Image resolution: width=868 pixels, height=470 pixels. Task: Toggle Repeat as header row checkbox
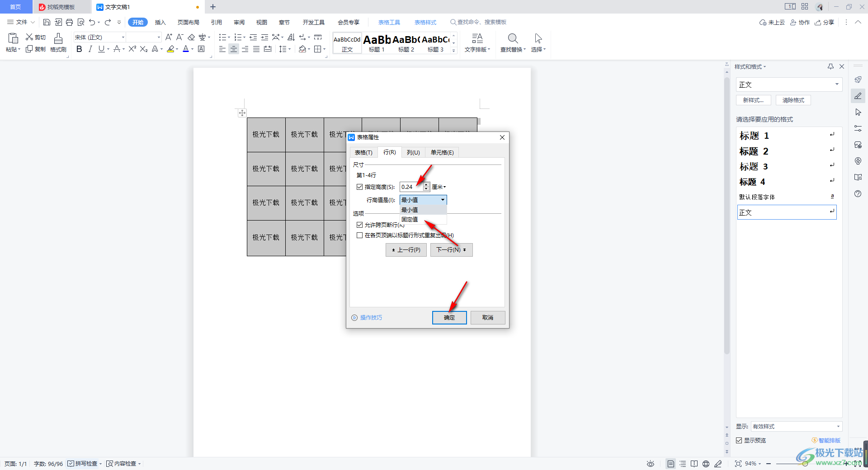(359, 235)
